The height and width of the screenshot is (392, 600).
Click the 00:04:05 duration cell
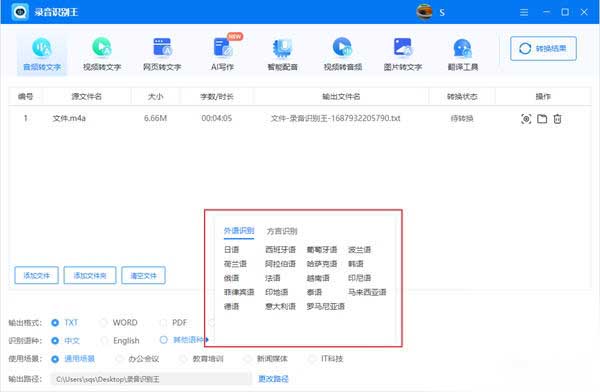pyautogui.click(x=217, y=118)
